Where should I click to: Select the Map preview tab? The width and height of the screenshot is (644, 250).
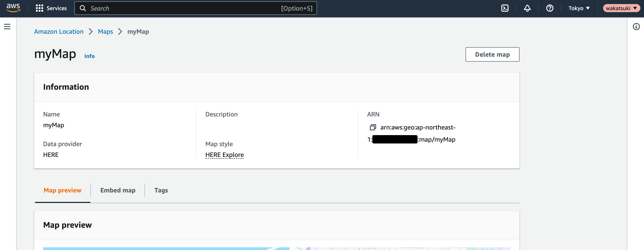(x=62, y=190)
